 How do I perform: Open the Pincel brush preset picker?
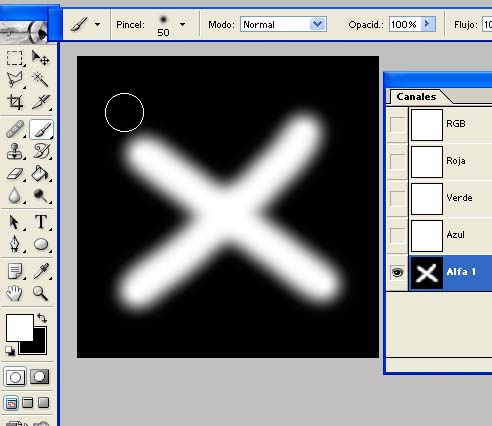coord(182,24)
